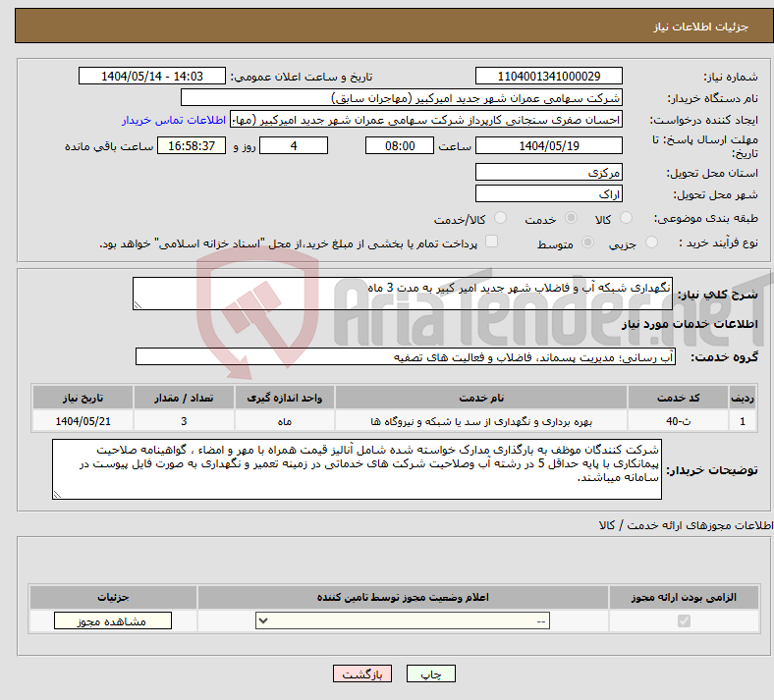
Task: Click the service code cell ث-40
Action: click(679, 421)
